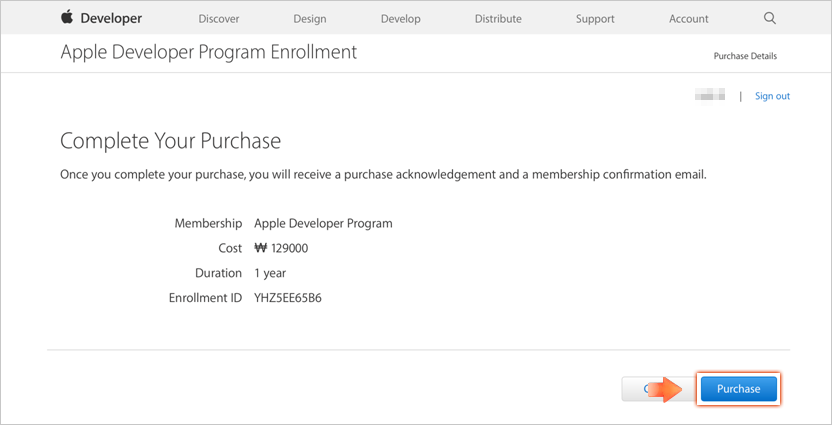Click the Cost field label
The width and height of the screenshot is (832, 425).
[230, 248]
